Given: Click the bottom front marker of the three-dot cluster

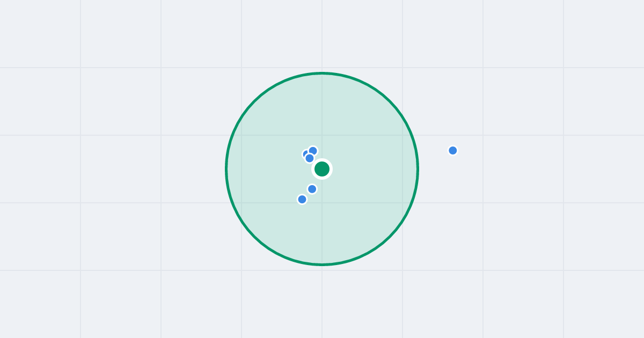Looking at the screenshot, I should [310, 158].
